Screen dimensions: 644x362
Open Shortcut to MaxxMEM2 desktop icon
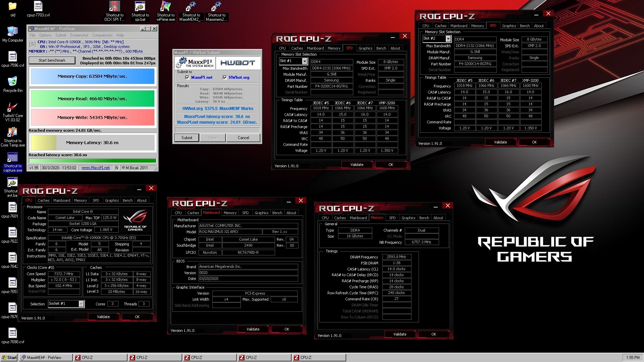click(x=191, y=11)
